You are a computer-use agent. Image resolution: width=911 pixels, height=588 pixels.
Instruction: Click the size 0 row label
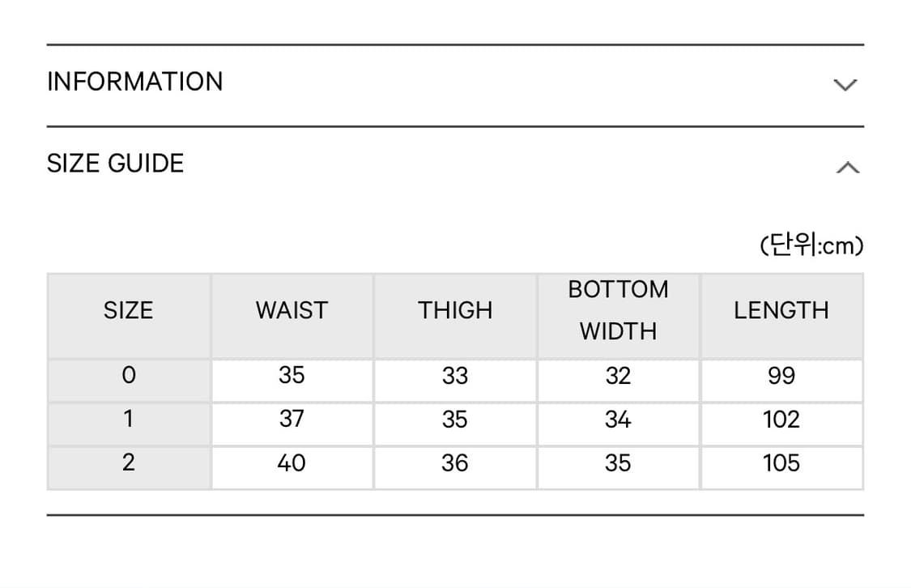(128, 376)
